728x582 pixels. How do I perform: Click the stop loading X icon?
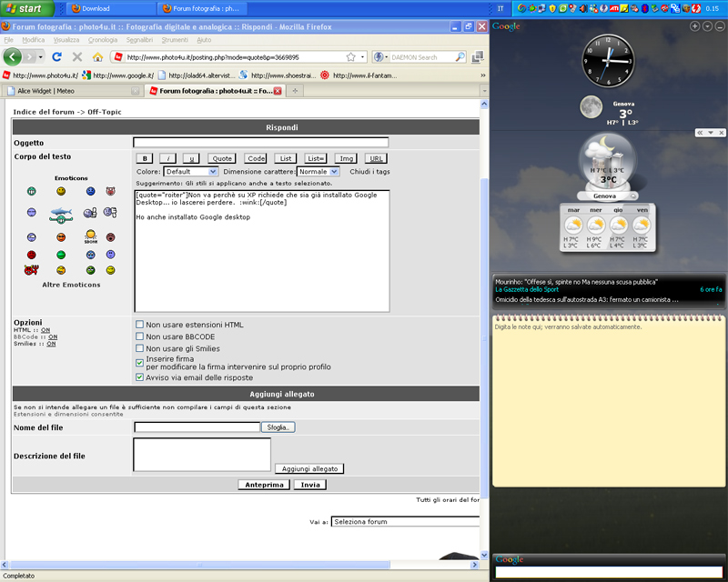[x=77, y=56]
